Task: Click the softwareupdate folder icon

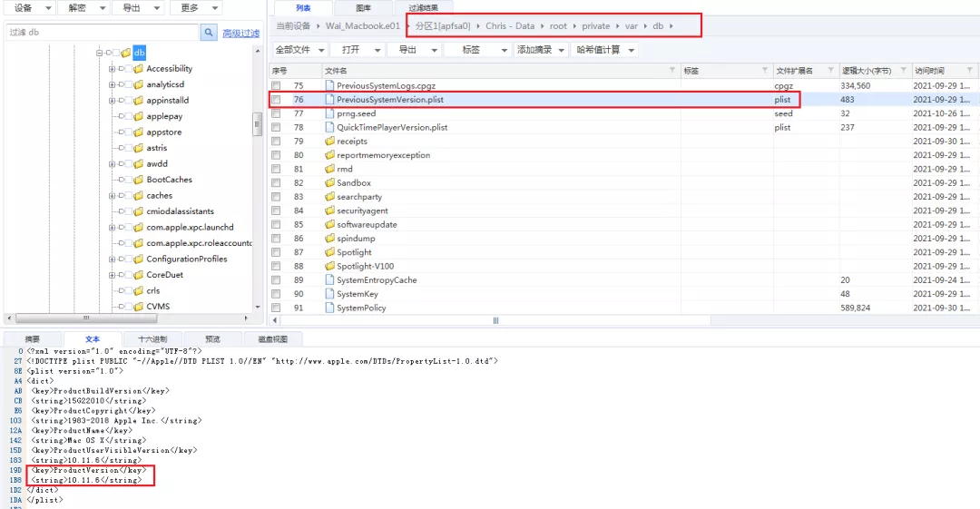Action: [x=330, y=224]
